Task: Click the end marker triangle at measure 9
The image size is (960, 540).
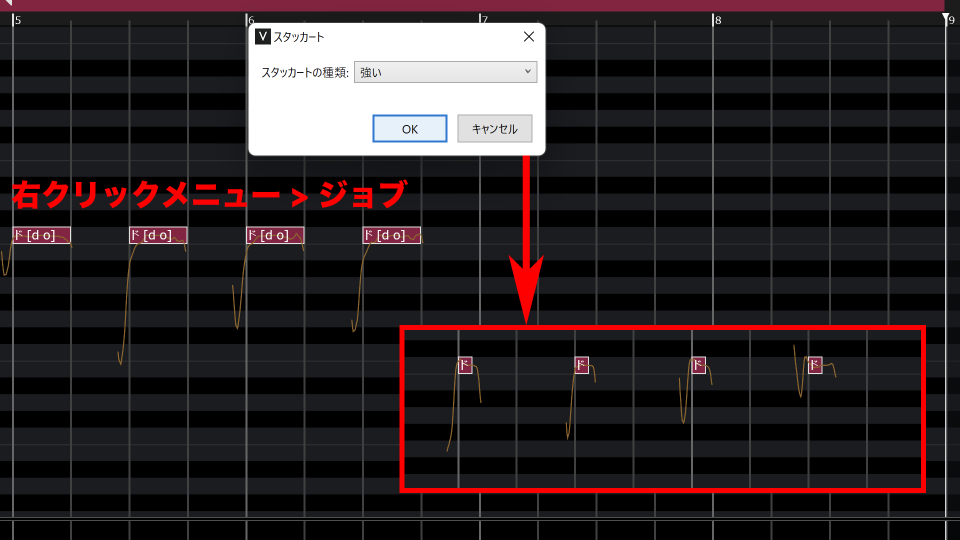Action: (x=946, y=18)
